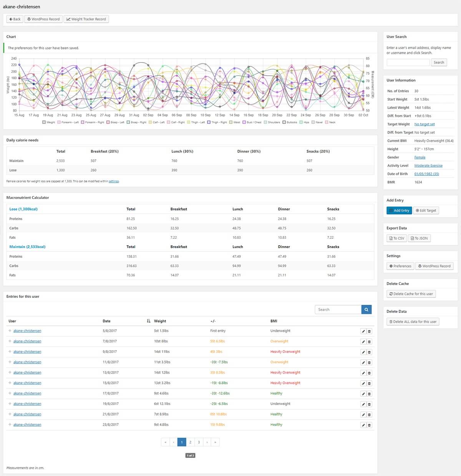
Task: Click Delete Cache for this user
Action: tap(411, 294)
